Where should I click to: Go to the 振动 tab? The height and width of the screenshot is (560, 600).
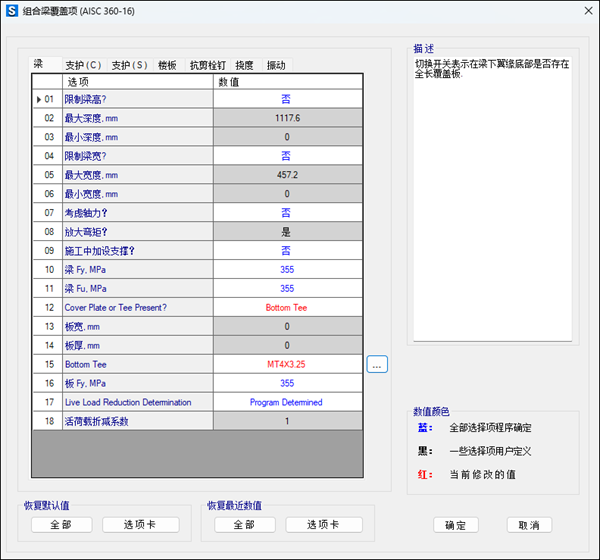pyautogui.click(x=275, y=65)
